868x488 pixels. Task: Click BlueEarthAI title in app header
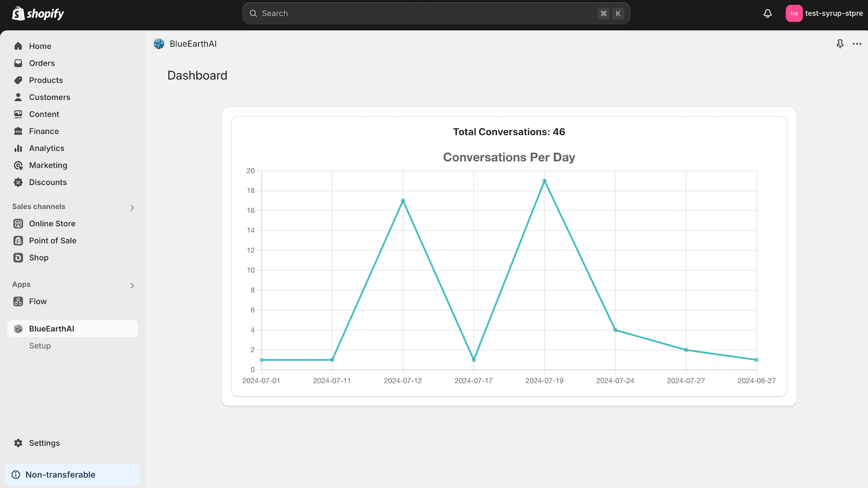193,44
